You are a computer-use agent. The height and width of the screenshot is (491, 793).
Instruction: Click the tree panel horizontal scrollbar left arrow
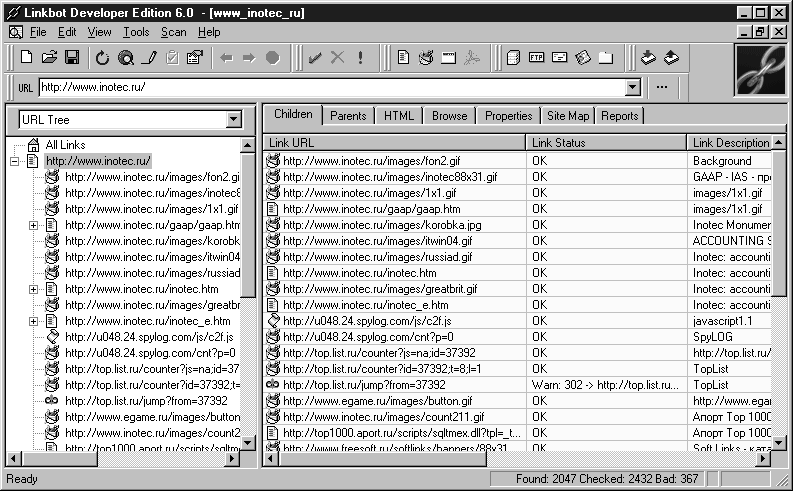point(14,459)
